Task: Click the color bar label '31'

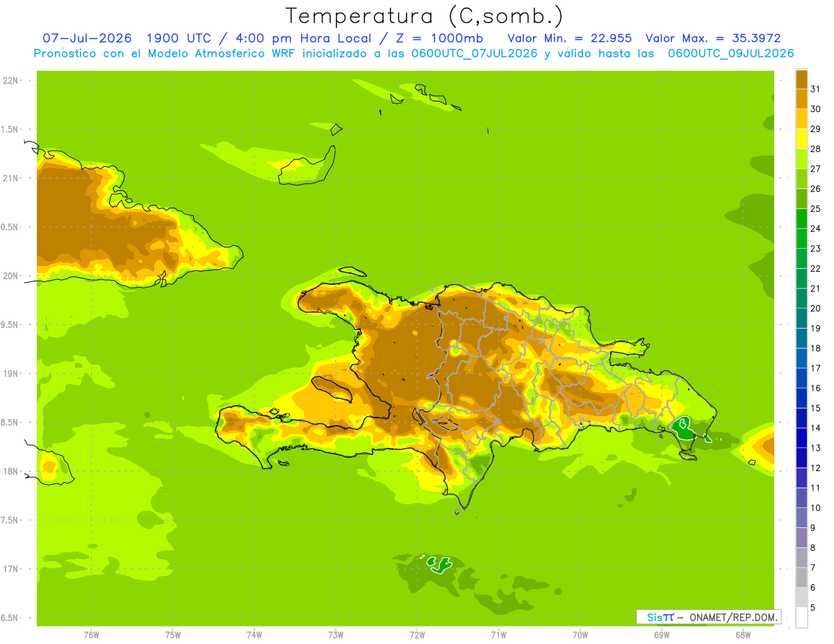Action: click(816, 89)
